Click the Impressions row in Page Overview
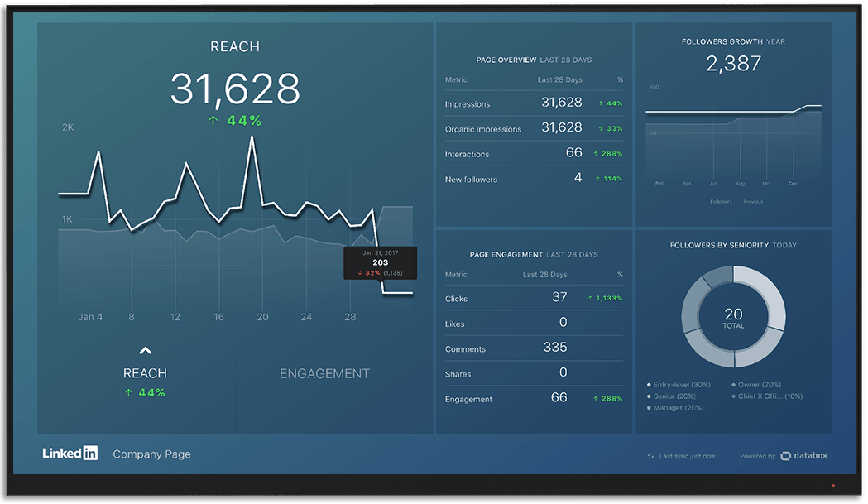Screen dimensions: 868x504 coord(533,103)
